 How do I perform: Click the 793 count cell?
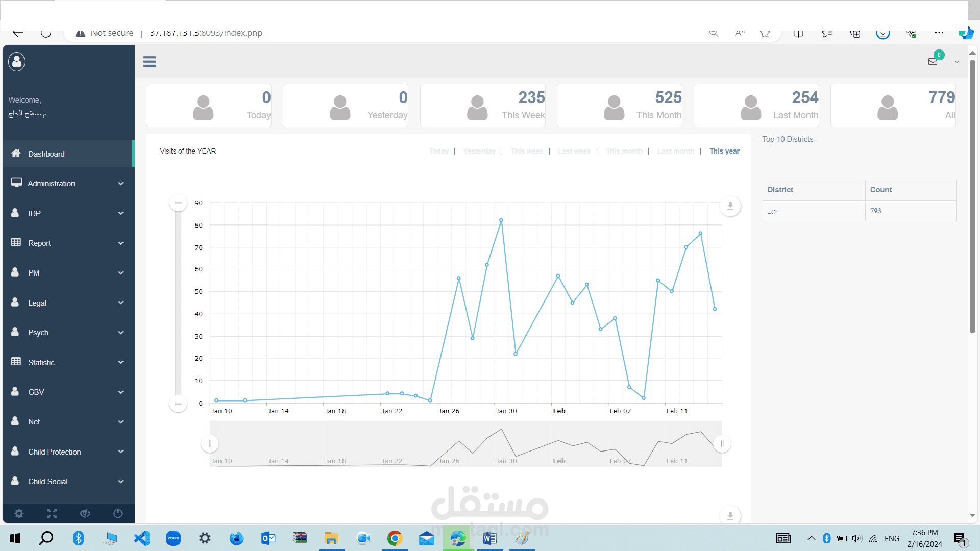[911, 211]
